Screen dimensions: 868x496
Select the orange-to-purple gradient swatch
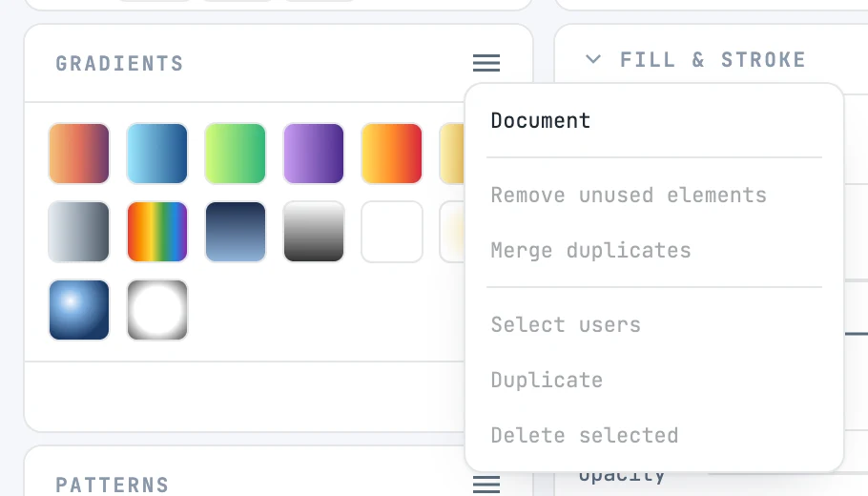click(78, 154)
